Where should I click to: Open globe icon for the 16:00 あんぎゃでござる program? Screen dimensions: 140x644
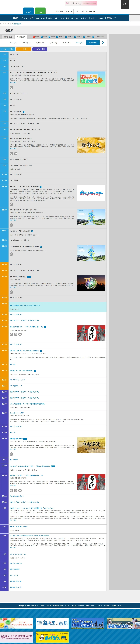[11, 334]
